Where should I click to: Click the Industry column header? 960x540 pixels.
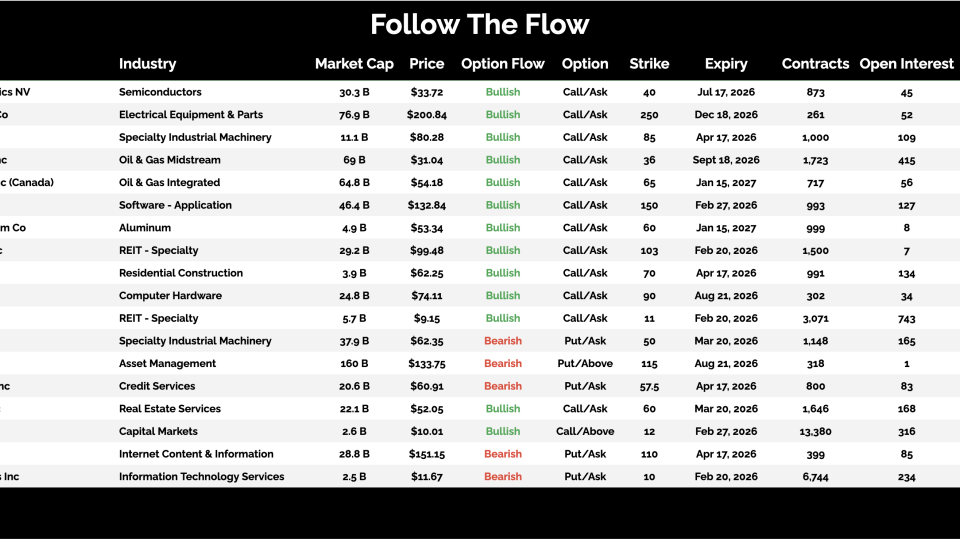147,64
